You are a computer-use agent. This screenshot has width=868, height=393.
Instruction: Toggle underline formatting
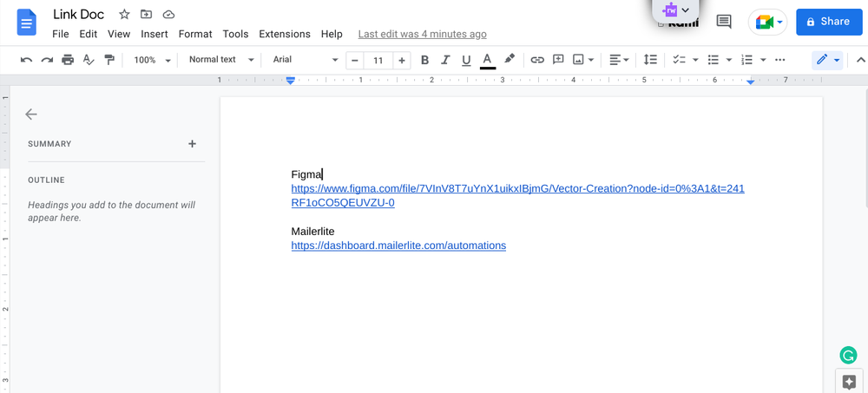466,60
